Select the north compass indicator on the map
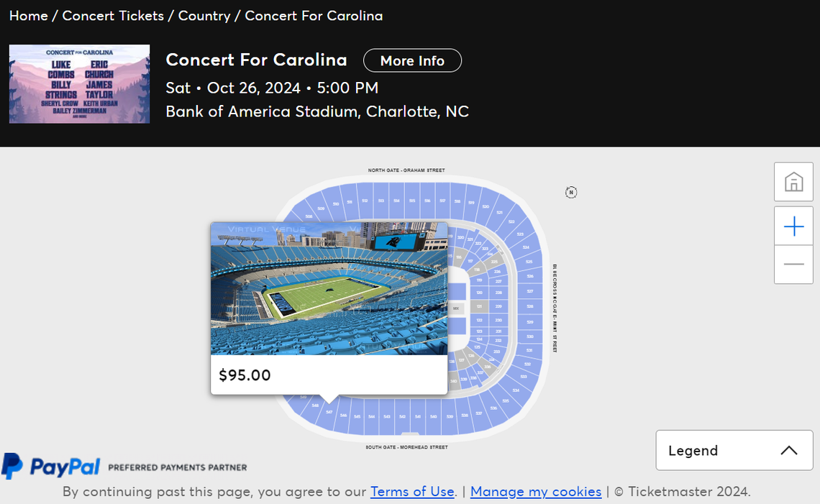Image resolution: width=820 pixels, height=504 pixels. pos(571,192)
